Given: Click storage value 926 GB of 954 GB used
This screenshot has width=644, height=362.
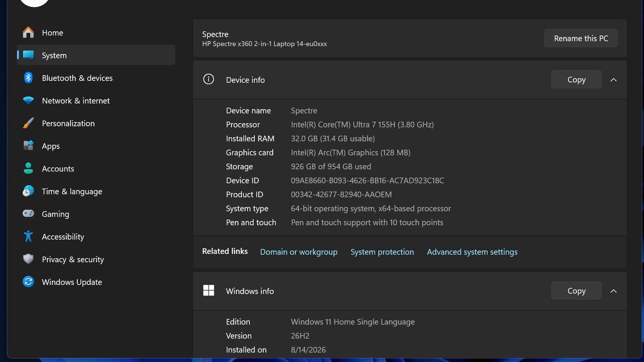Looking at the screenshot, I should [x=331, y=167].
